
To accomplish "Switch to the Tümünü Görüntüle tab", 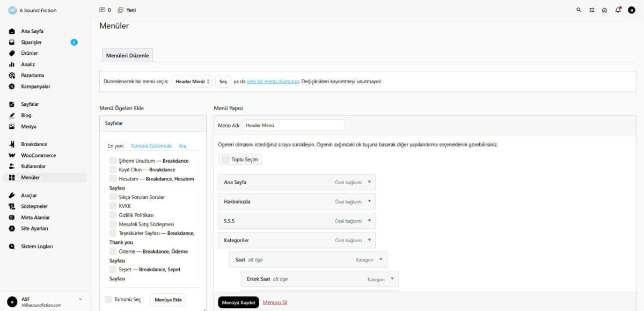I will (151, 146).
